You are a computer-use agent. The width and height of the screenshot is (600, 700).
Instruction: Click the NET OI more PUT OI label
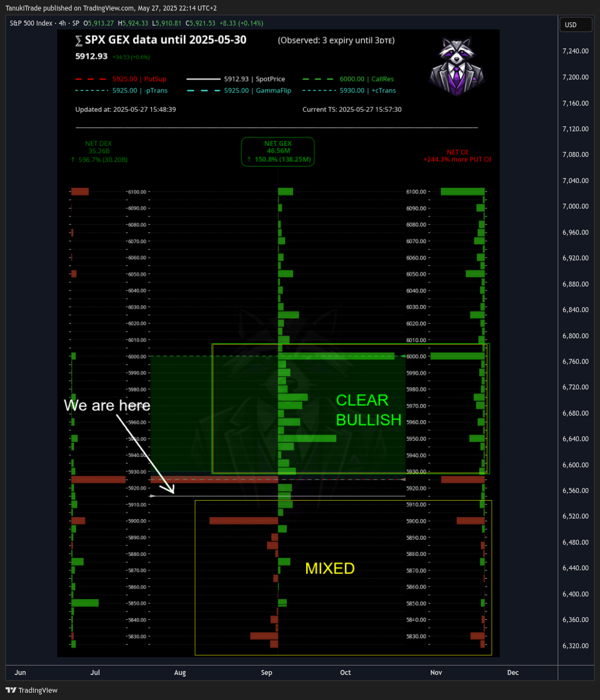click(x=458, y=156)
